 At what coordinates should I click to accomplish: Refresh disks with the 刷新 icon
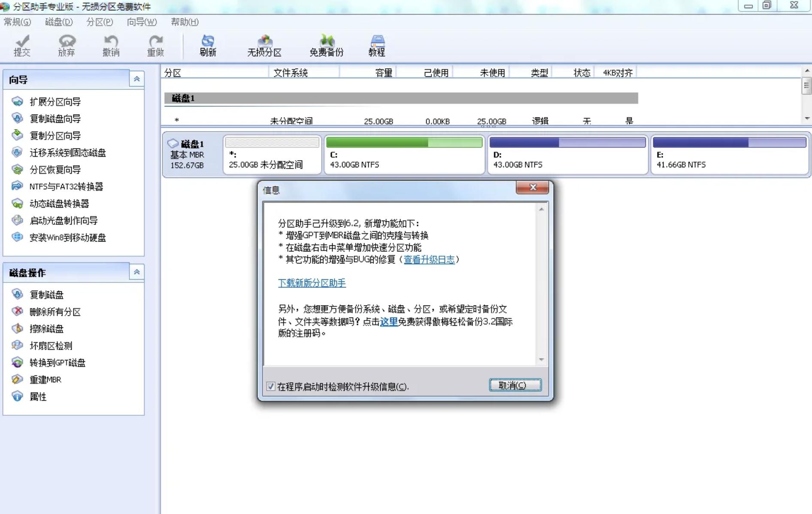208,45
